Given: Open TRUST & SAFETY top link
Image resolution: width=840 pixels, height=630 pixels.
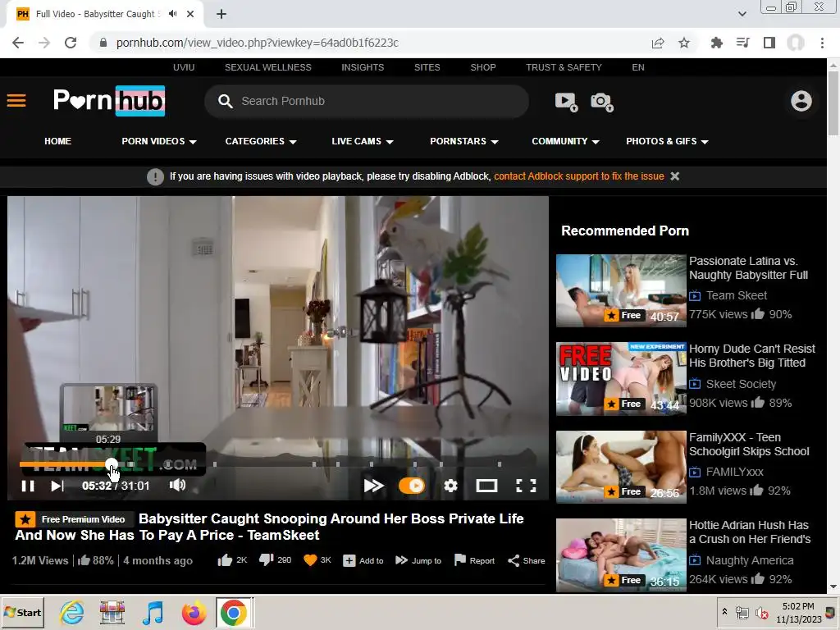Looking at the screenshot, I should [564, 67].
